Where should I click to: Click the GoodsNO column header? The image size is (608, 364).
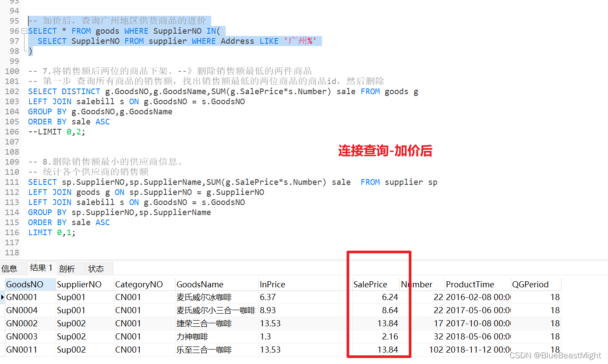pyautogui.click(x=30, y=284)
